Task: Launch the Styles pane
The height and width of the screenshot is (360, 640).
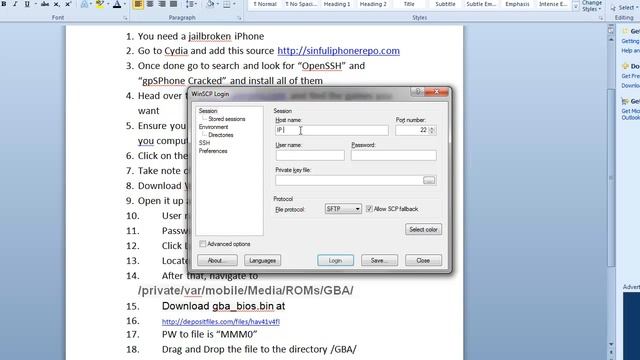Action: tap(601, 18)
